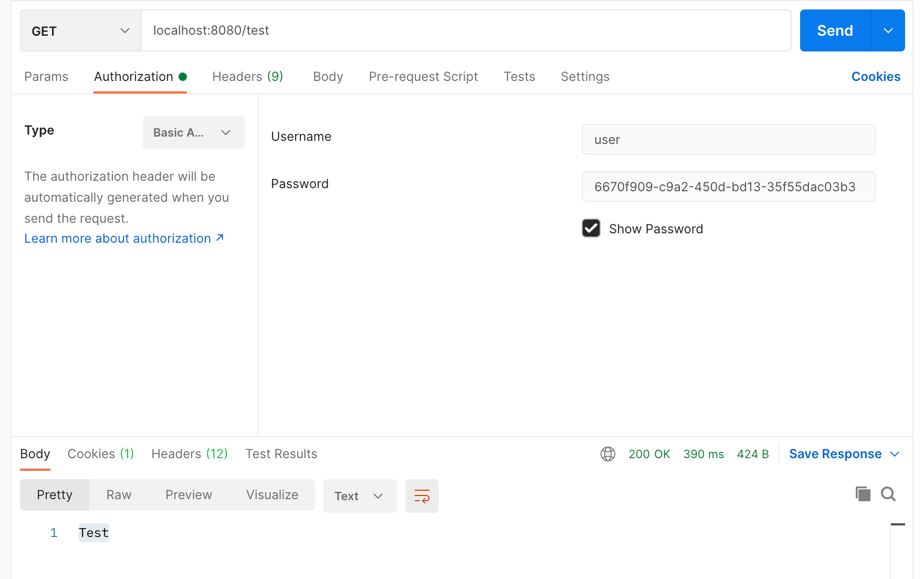Toggle the Show Password checkbox

pyautogui.click(x=591, y=228)
